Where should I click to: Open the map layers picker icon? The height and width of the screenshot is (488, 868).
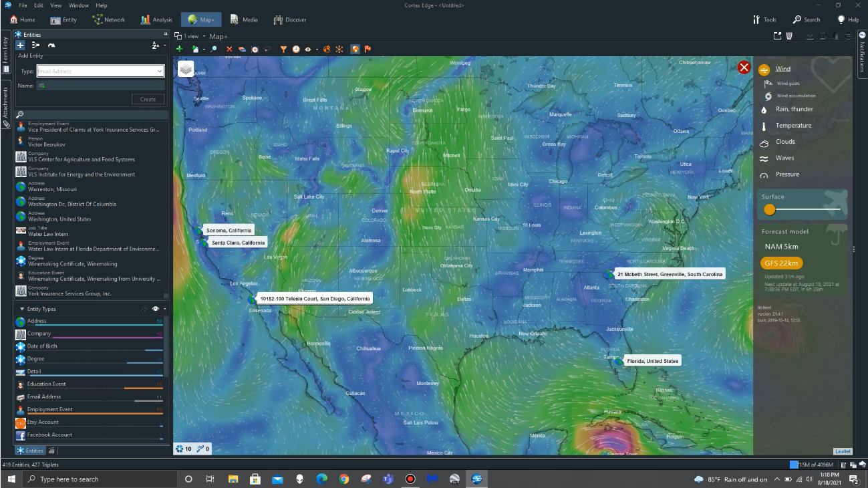186,69
